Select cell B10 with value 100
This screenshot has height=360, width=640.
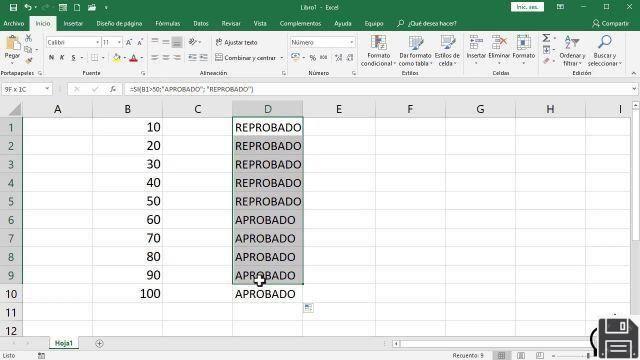coord(127,293)
